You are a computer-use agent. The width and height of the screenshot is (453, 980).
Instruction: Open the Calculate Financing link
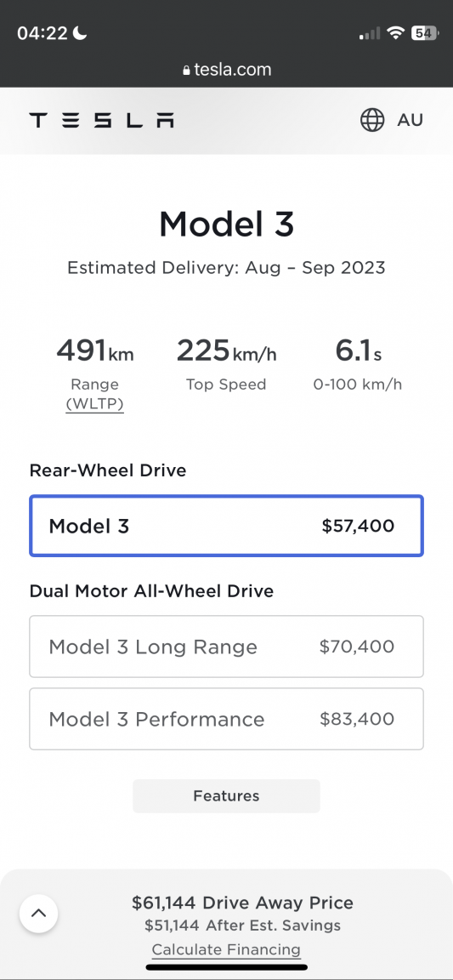pyautogui.click(x=226, y=949)
